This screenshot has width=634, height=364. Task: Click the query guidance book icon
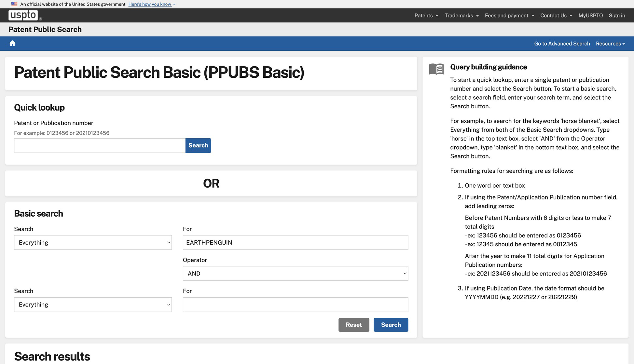(x=436, y=69)
